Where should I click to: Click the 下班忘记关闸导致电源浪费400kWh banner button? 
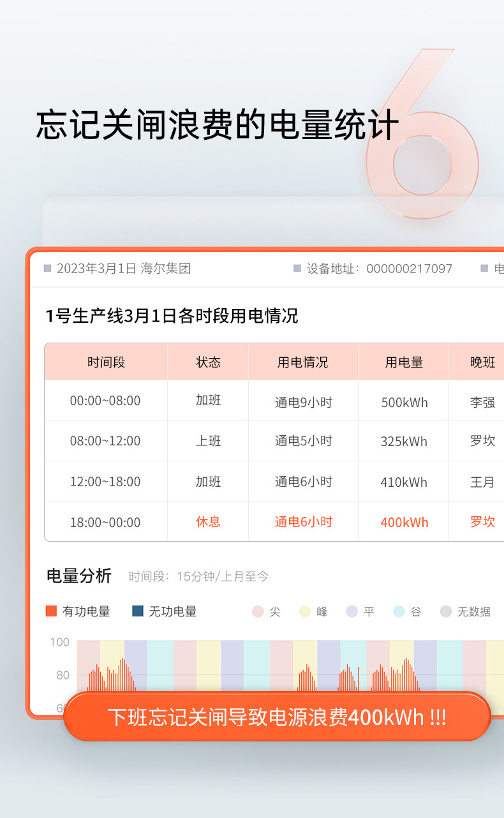277,717
